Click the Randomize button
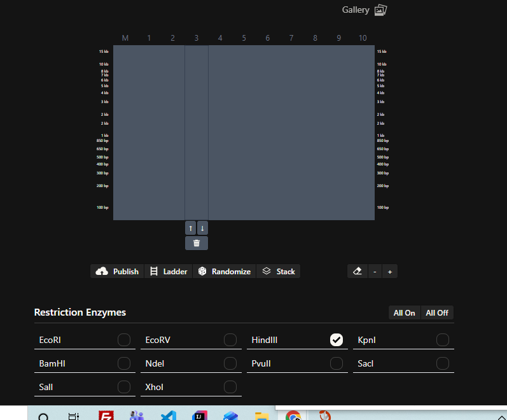Image resolution: width=507 pixels, height=420 pixels. click(224, 271)
